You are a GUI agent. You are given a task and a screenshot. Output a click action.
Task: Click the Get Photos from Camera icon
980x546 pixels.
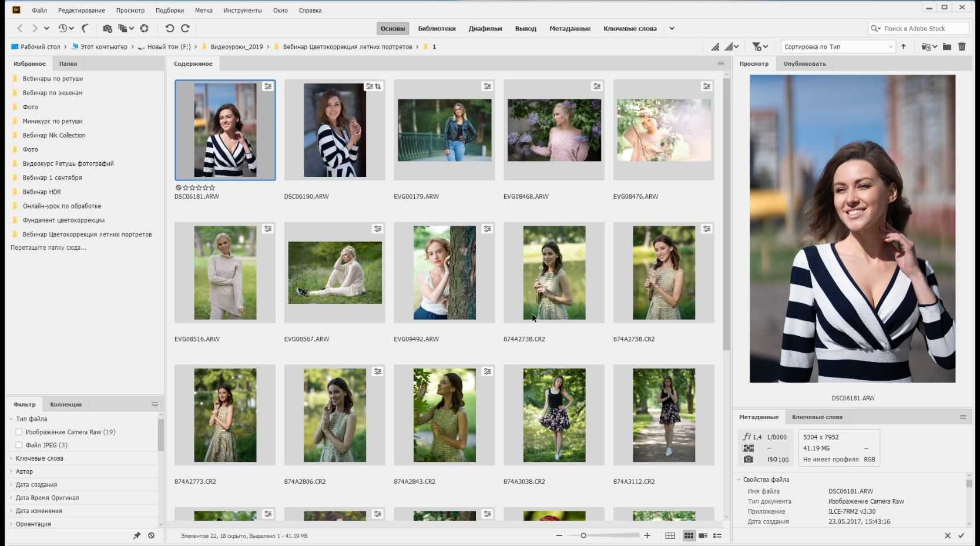pyautogui.click(x=108, y=28)
